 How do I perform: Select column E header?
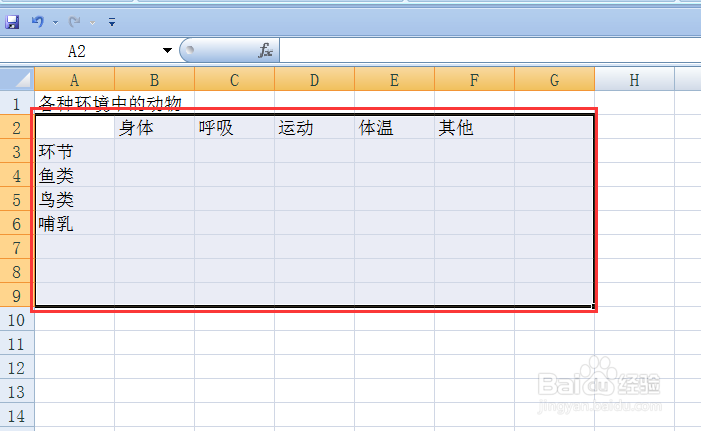pos(394,80)
